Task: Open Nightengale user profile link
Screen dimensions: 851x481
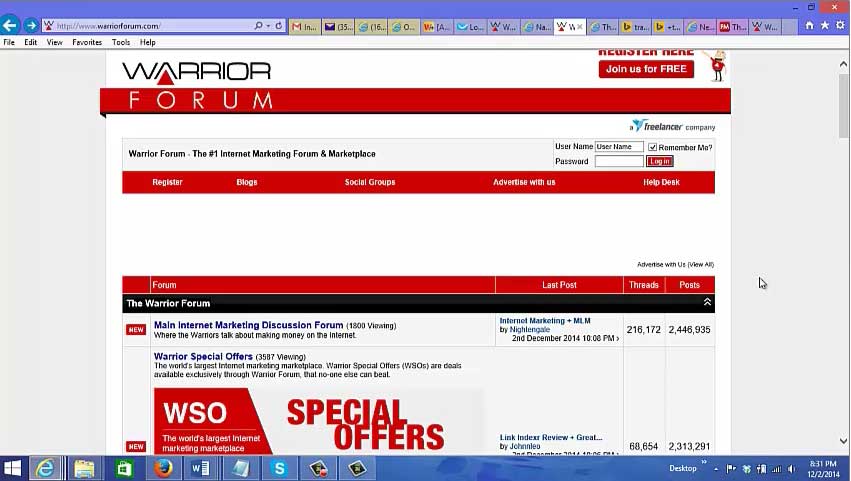Action: (x=530, y=330)
